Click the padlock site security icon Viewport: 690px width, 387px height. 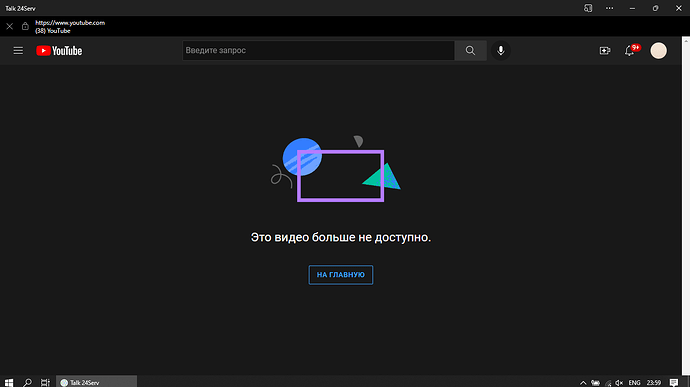[25, 26]
